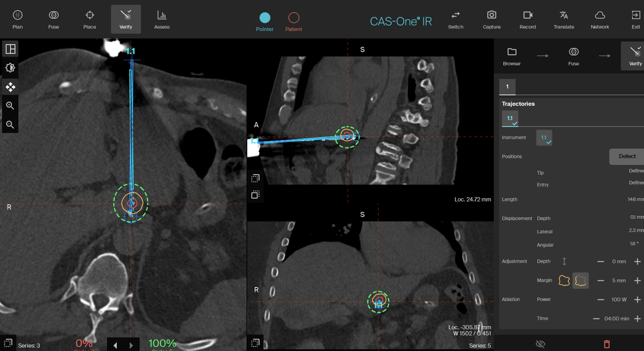Adjust brightness and contrast tool
This screenshot has height=351, width=644.
click(x=10, y=67)
